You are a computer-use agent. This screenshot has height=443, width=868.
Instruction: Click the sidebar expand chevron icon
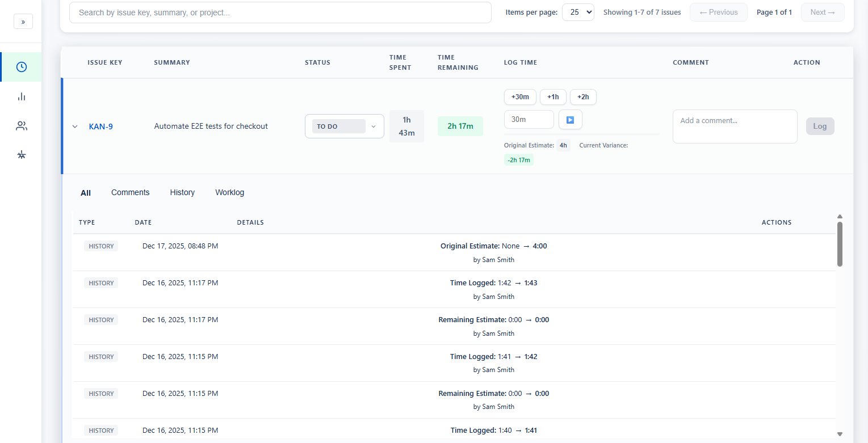(x=23, y=21)
